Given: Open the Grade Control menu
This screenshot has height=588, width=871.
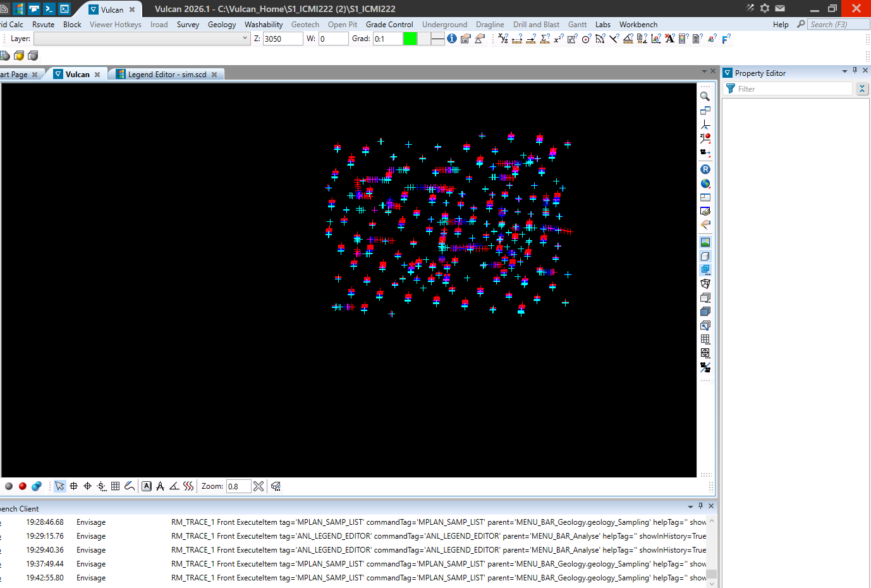Looking at the screenshot, I should click(x=389, y=25).
